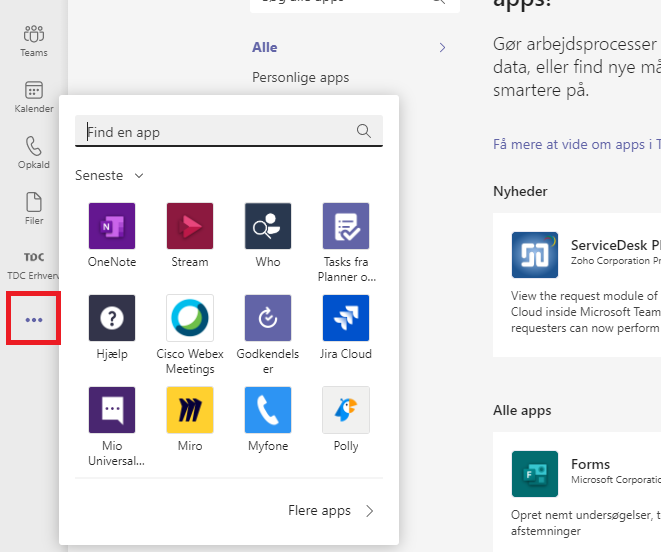This screenshot has height=552, width=661.
Task: Click the three-dots more apps button
Action: click(34, 319)
